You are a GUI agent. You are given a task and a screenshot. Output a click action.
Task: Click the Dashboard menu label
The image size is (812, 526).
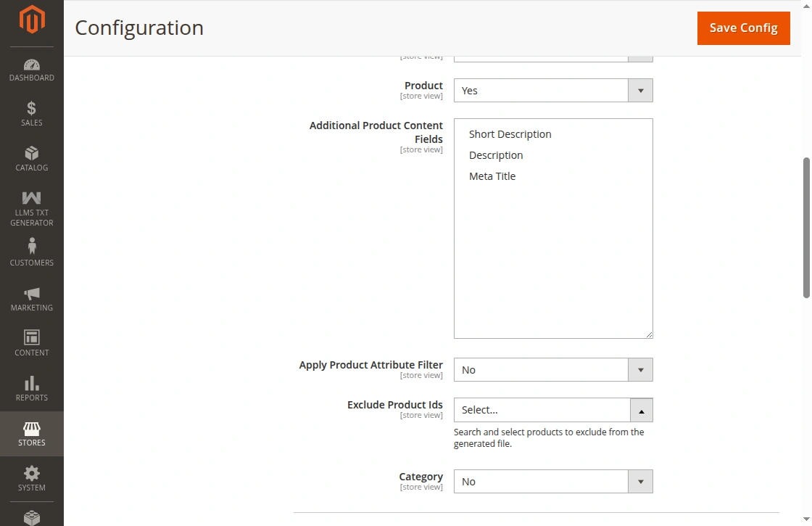(32, 78)
